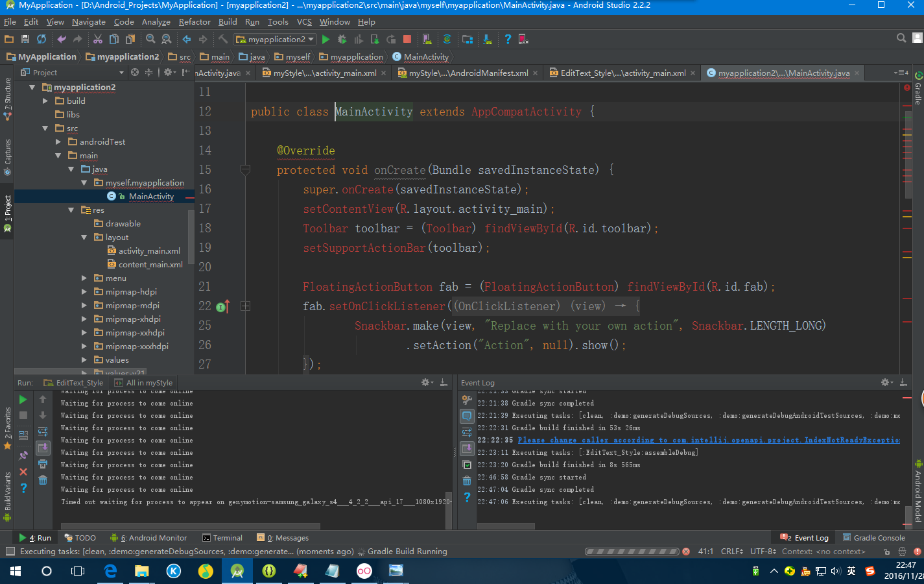Stop process with red square
924x584 pixels.
click(x=407, y=40)
